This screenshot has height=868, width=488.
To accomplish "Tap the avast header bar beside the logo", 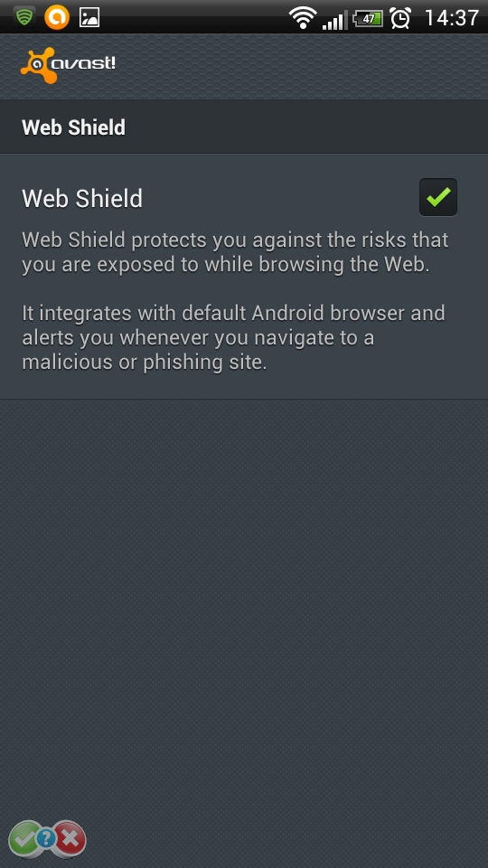I will (302, 66).
